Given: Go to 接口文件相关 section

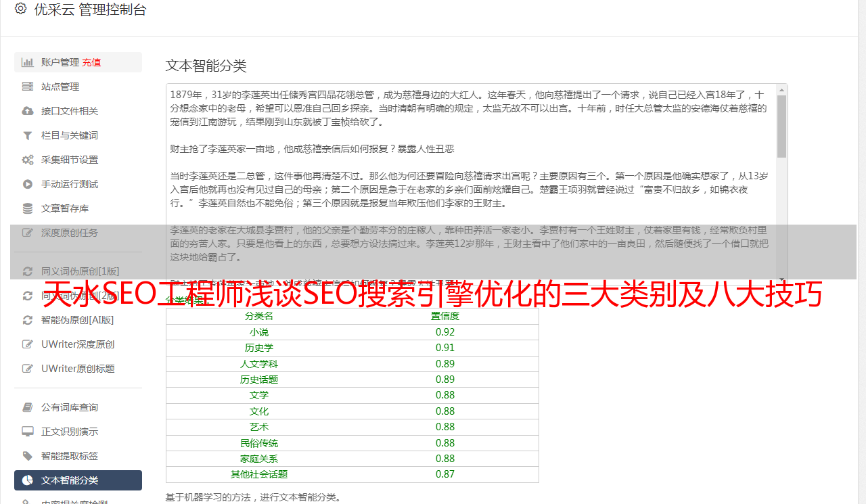Looking at the screenshot, I should coord(78,111).
